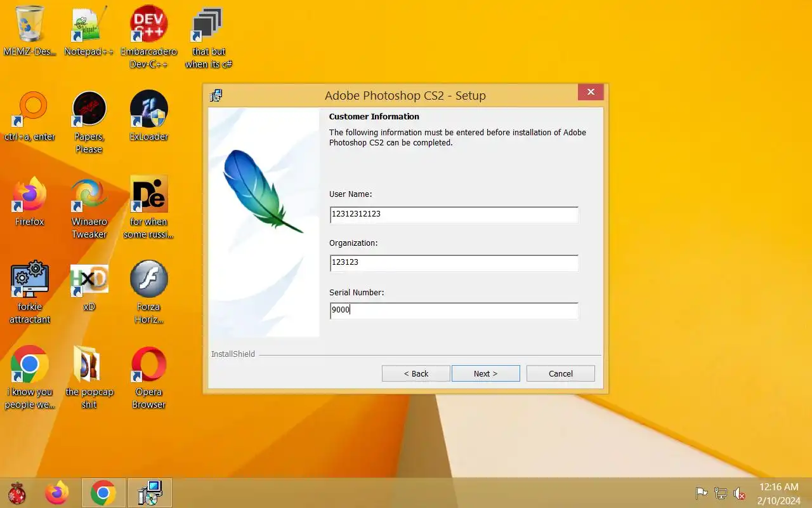This screenshot has width=812, height=508.
Task: Click the 'Customer Information' heading text
Action: coord(374,117)
